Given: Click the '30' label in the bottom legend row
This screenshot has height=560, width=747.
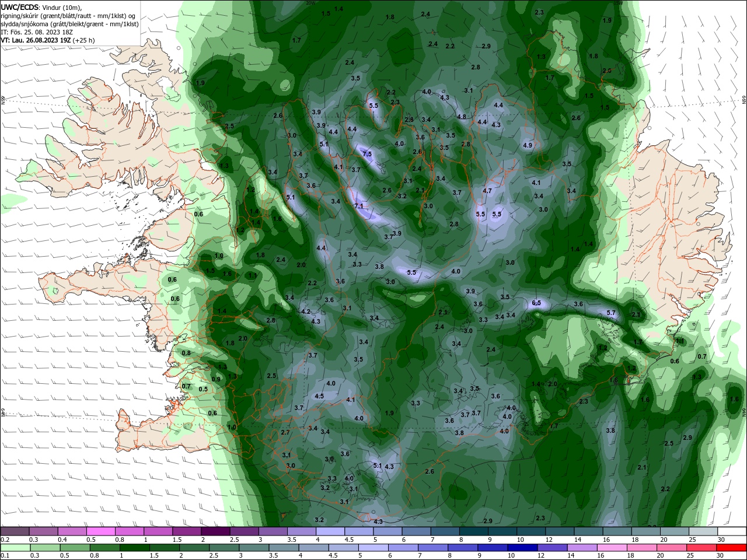Looking at the screenshot, I should (721, 556).
